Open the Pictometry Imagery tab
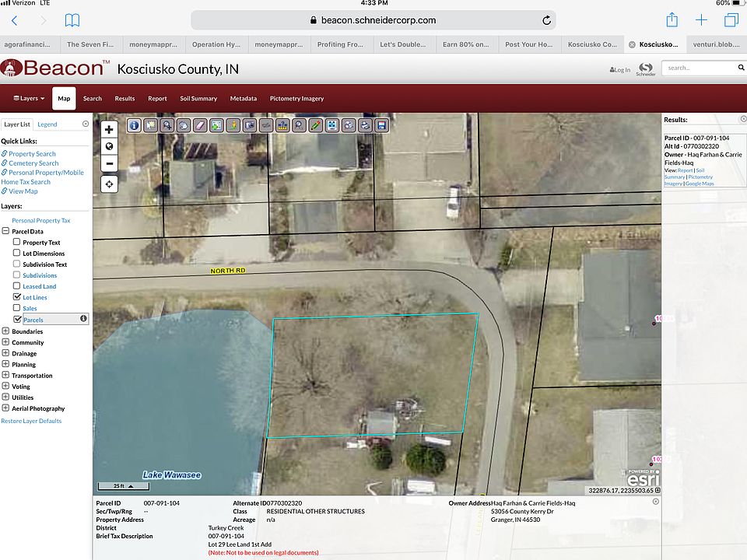Screen dimensions: 747x560 point(296,99)
